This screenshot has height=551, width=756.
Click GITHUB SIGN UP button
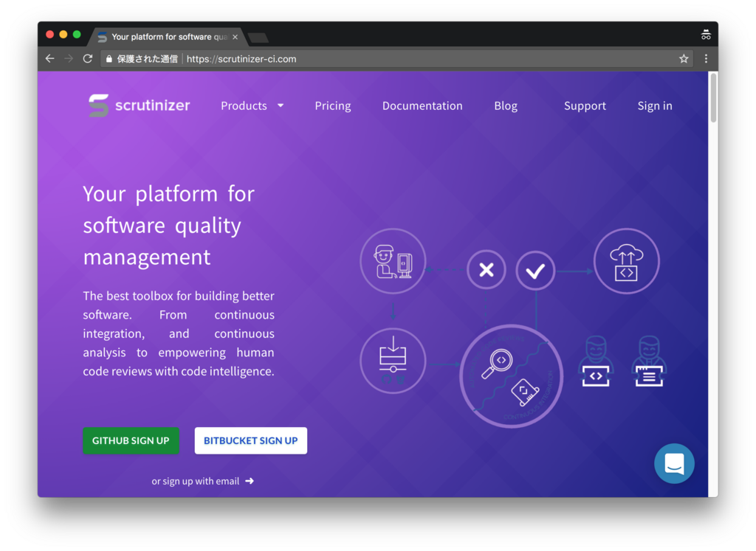(131, 440)
